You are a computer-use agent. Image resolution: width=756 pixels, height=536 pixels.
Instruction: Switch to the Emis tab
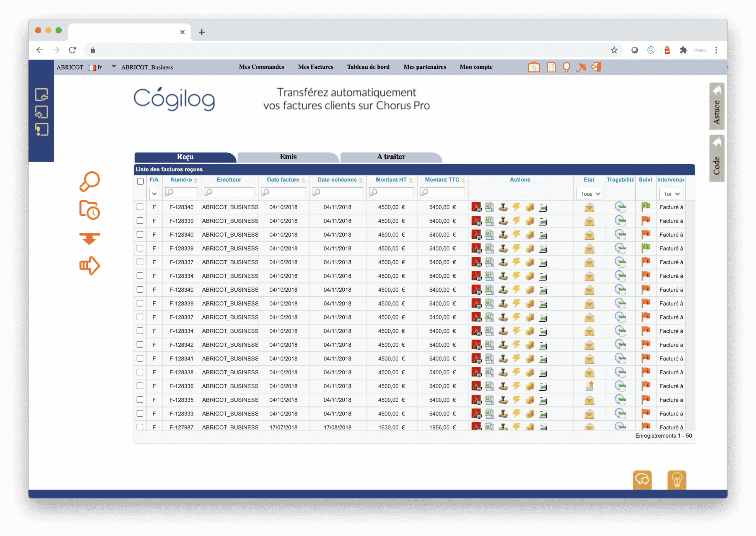pos(288,157)
